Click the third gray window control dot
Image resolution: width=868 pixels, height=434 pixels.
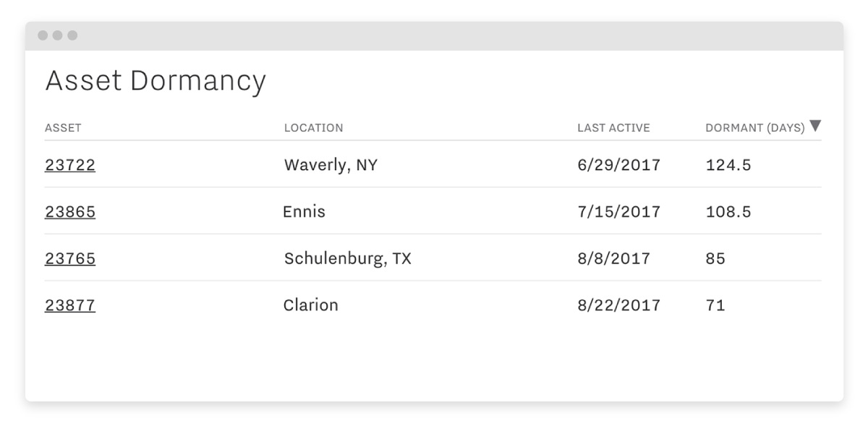point(72,35)
